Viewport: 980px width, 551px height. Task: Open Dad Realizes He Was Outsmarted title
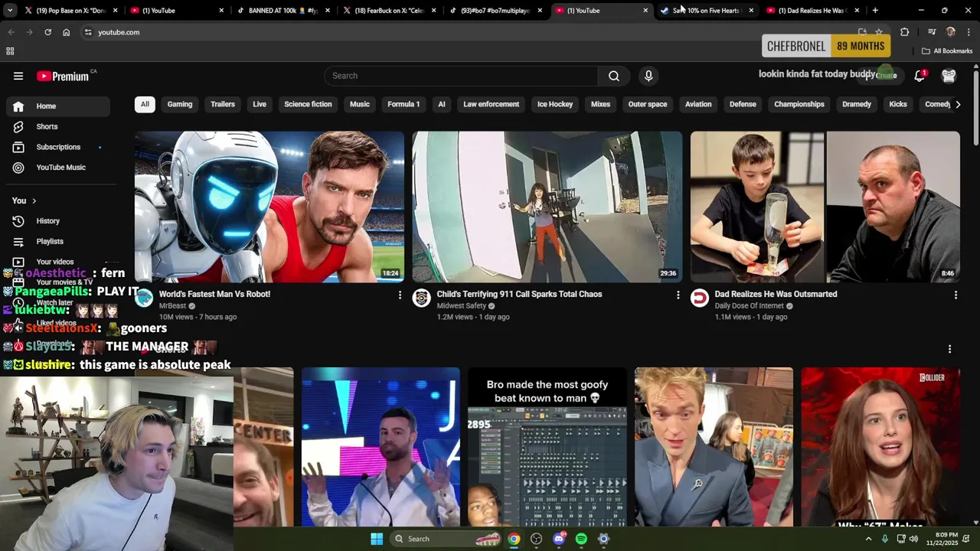point(776,294)
